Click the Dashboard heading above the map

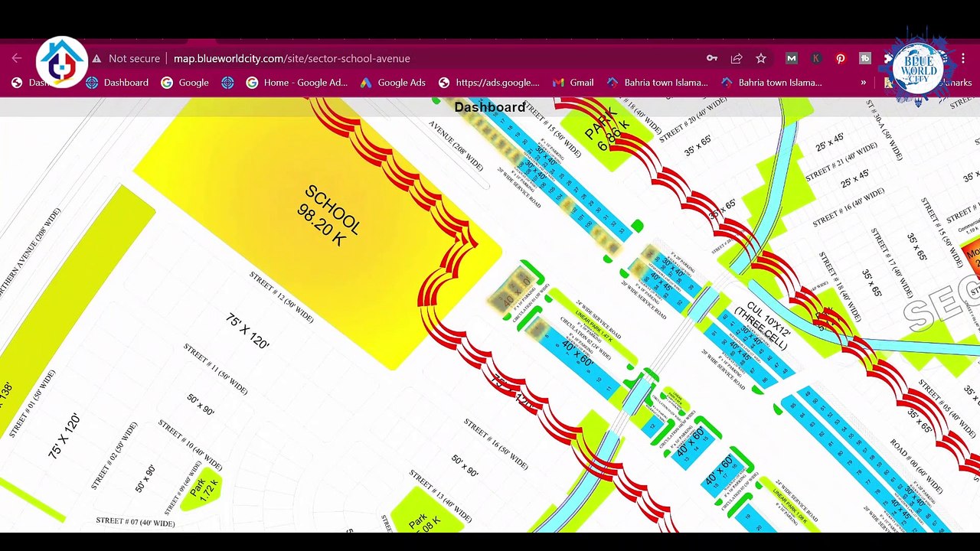pyautogui.click(x=490, y=107)
